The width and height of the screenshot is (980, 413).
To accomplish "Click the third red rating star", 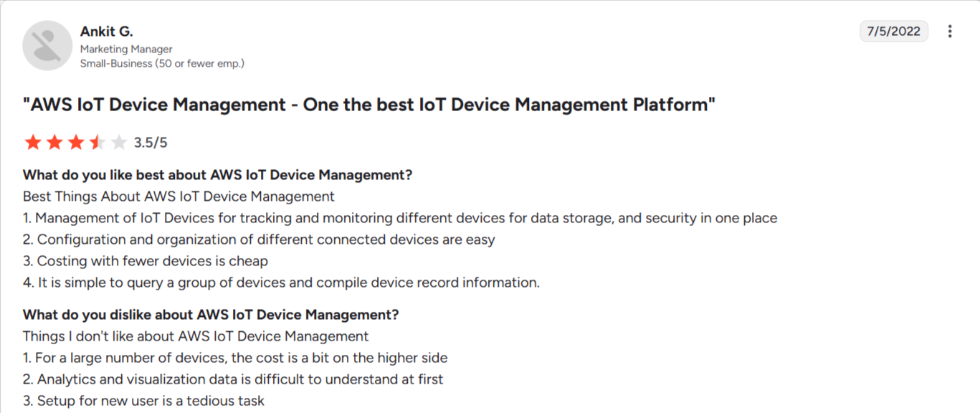I will point(76,142).
